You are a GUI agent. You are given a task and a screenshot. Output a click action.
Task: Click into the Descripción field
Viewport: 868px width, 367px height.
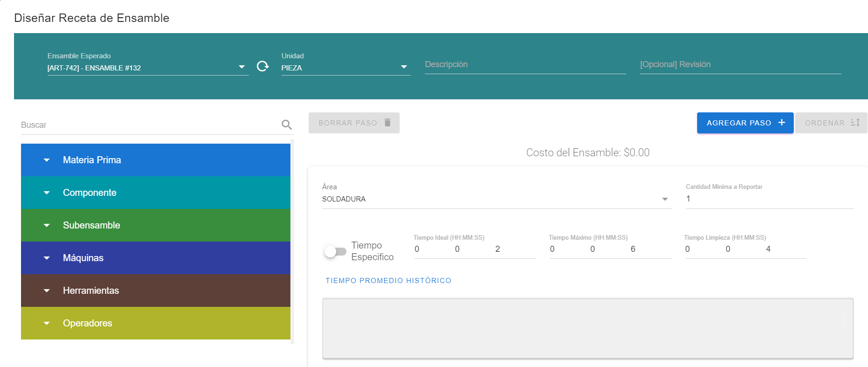(x=525, y=65)
